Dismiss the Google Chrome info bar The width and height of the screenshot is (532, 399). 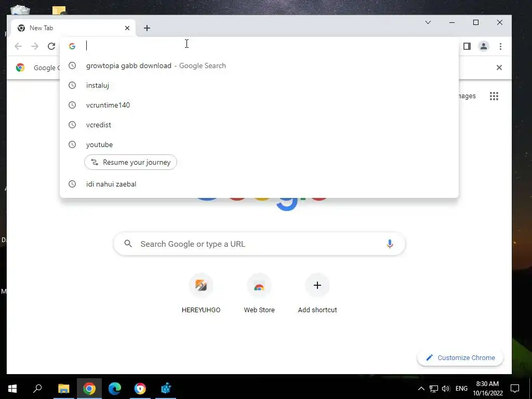(499, 68)
